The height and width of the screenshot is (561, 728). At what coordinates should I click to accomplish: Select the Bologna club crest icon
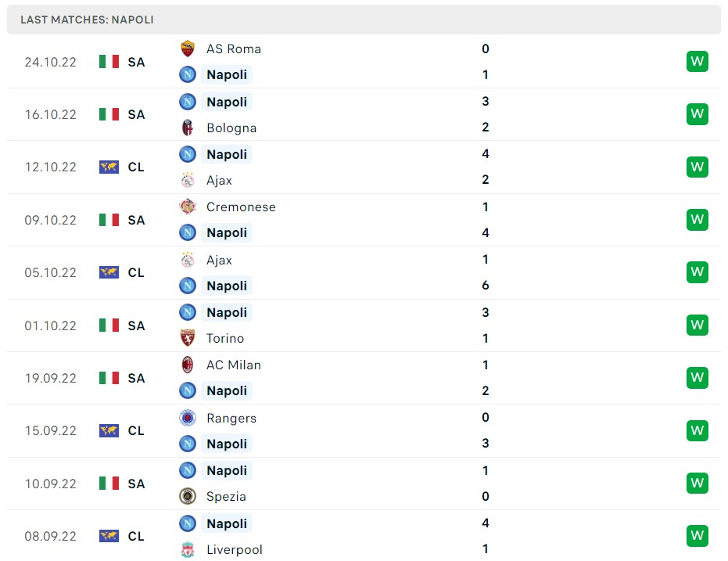pyautogui.click(x=187, y=128)
